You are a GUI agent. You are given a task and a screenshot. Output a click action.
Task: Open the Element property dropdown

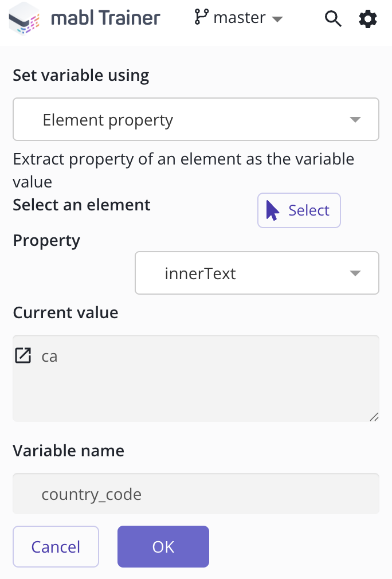point(196,119)
